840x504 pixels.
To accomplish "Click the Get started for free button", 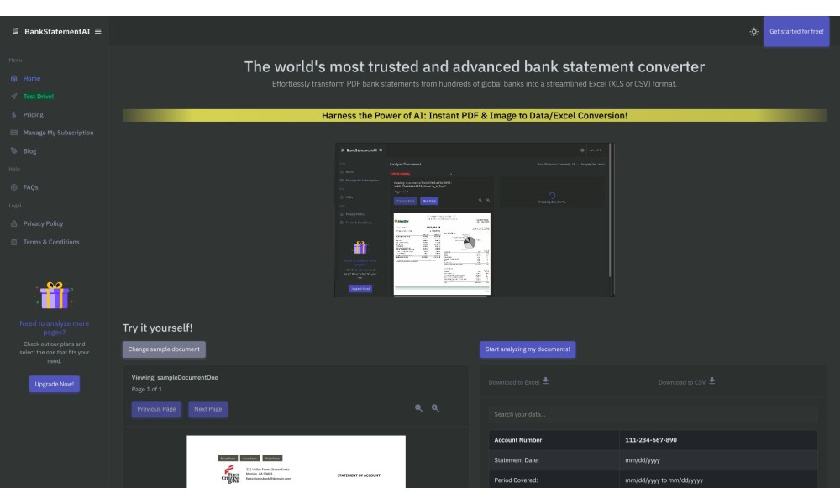I will pos(796,31).
